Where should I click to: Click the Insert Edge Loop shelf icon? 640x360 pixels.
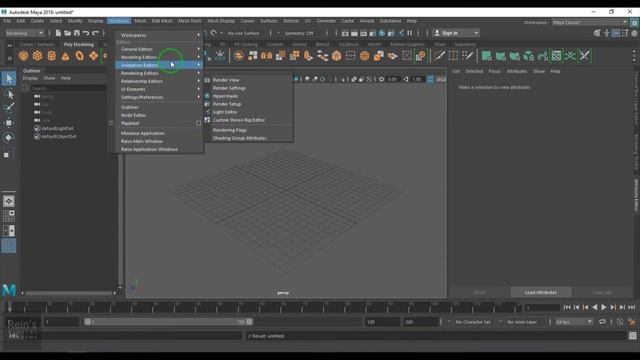(x=453, y=56)
